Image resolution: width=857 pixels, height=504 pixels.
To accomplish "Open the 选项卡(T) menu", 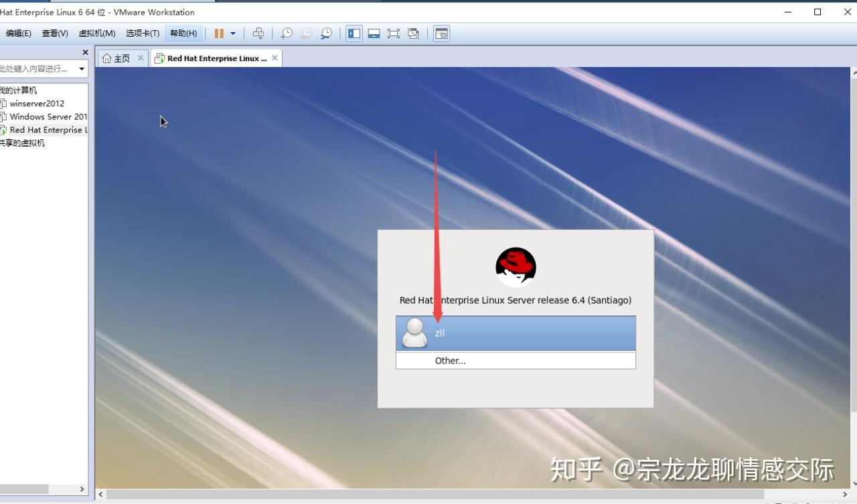I will 143,33.
